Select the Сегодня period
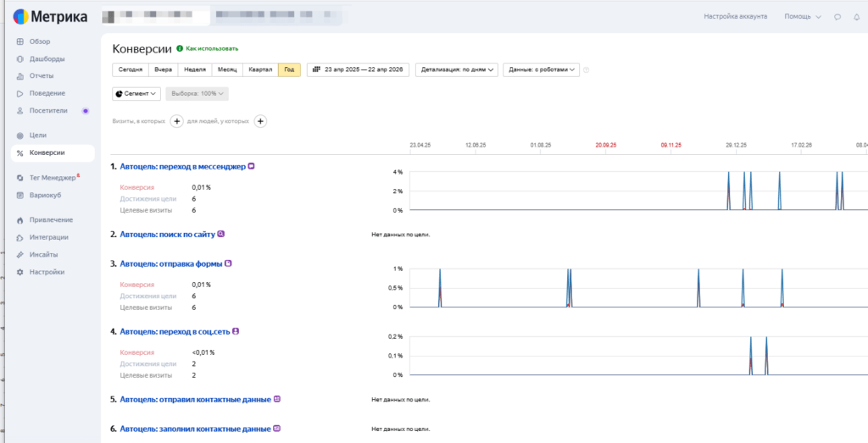This screenshot has height=443, width=868. [x=130, y=69]
